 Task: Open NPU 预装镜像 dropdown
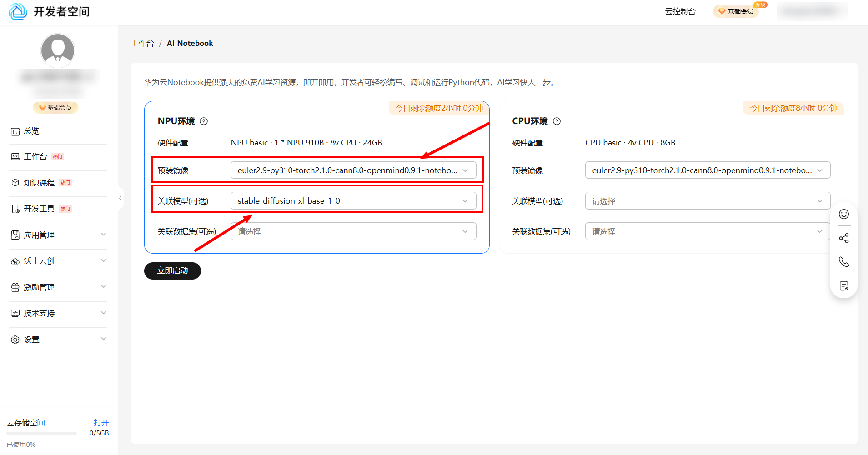pos(353,170)
